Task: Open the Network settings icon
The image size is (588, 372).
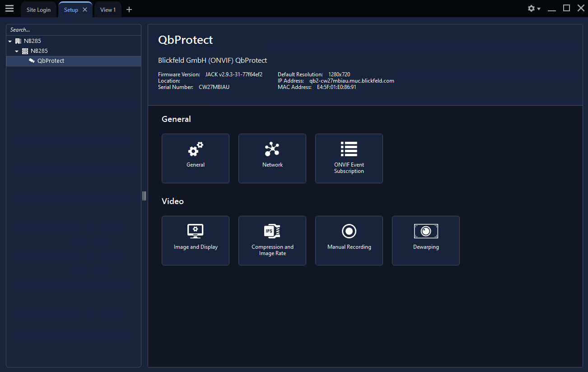Action: coord(272,150)
